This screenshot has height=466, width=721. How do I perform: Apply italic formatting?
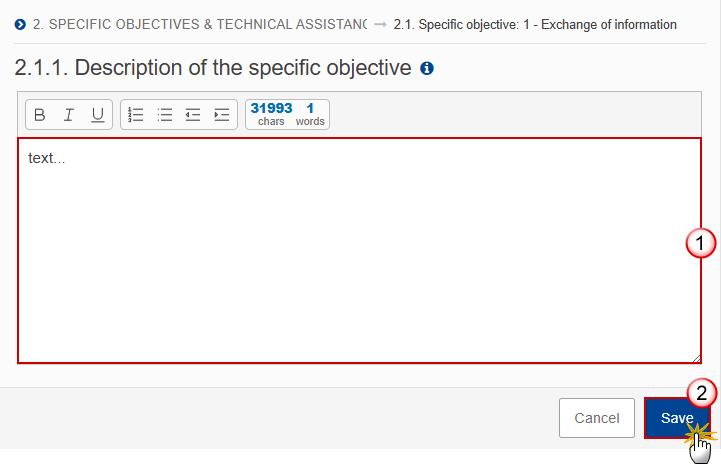pyautogui.click(x=69, y=115)
